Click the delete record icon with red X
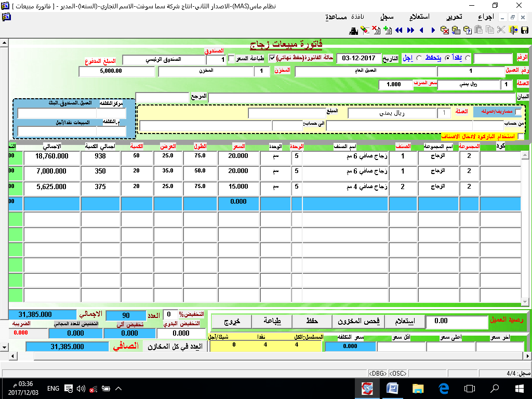Viewport: 532px width, 399px height. tap(376, 30)
